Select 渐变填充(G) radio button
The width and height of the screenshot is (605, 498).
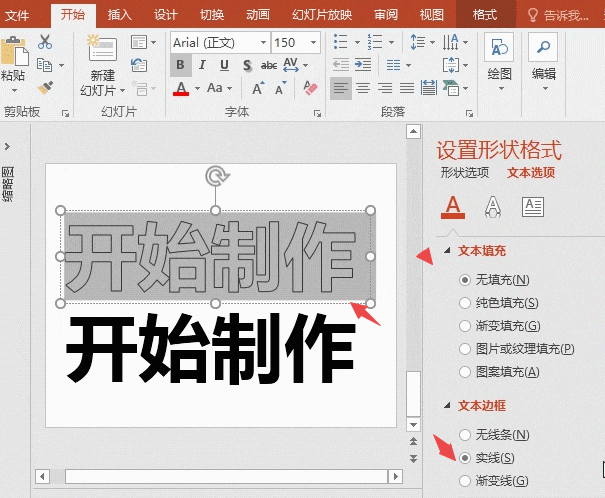pyautogui.click(x=465, y=326)
